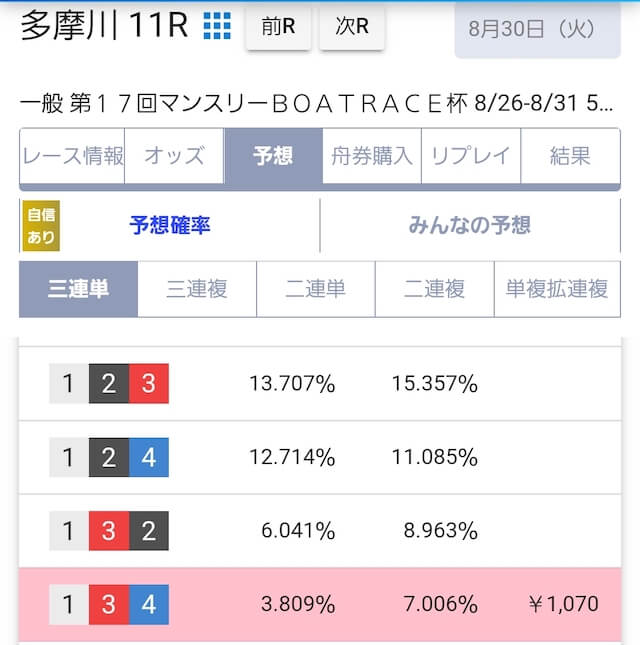Open the リプレイ tab
This screenshot has height=645, width=640.
[471, 156]
